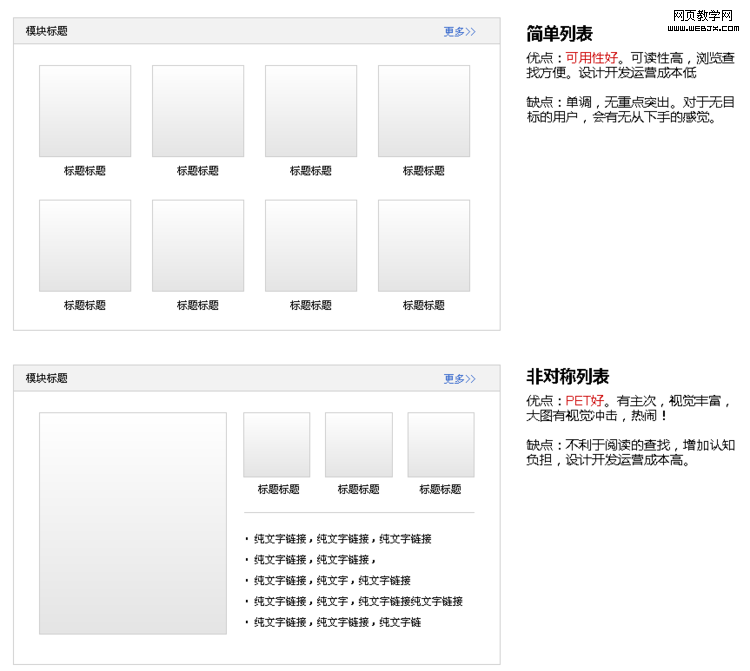Click the last bulleted text link row

pos(337,623)
